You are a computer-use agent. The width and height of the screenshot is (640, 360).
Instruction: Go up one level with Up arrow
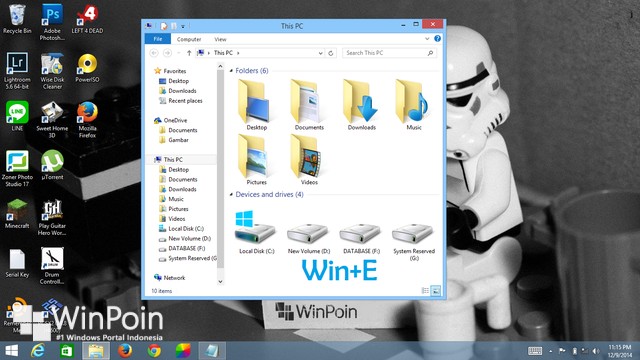tap(189, 53)
